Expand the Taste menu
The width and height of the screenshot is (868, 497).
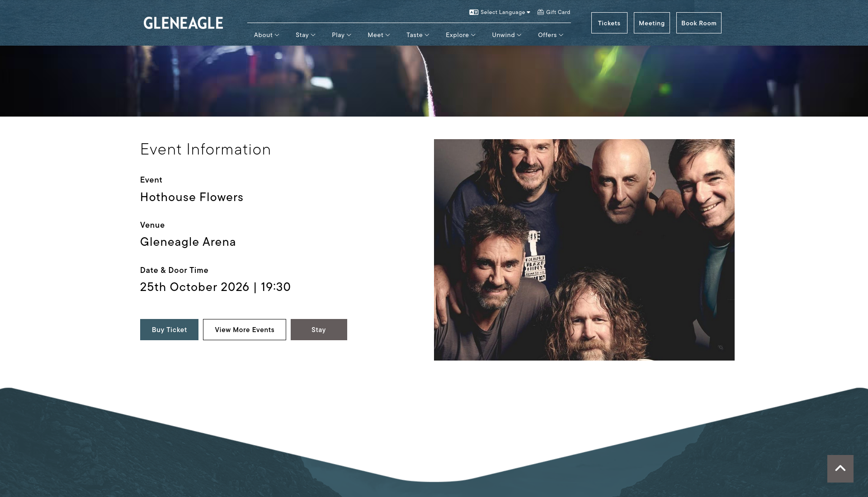point(418,35)
